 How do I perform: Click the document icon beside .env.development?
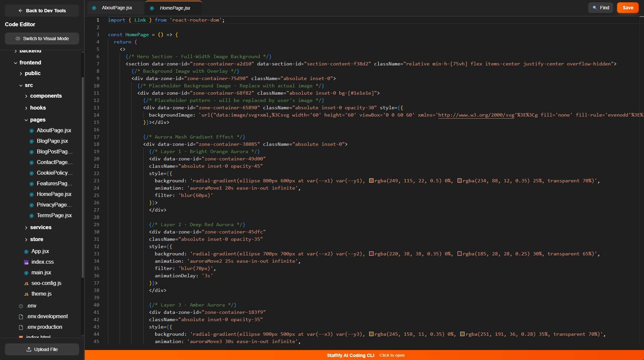21,317
